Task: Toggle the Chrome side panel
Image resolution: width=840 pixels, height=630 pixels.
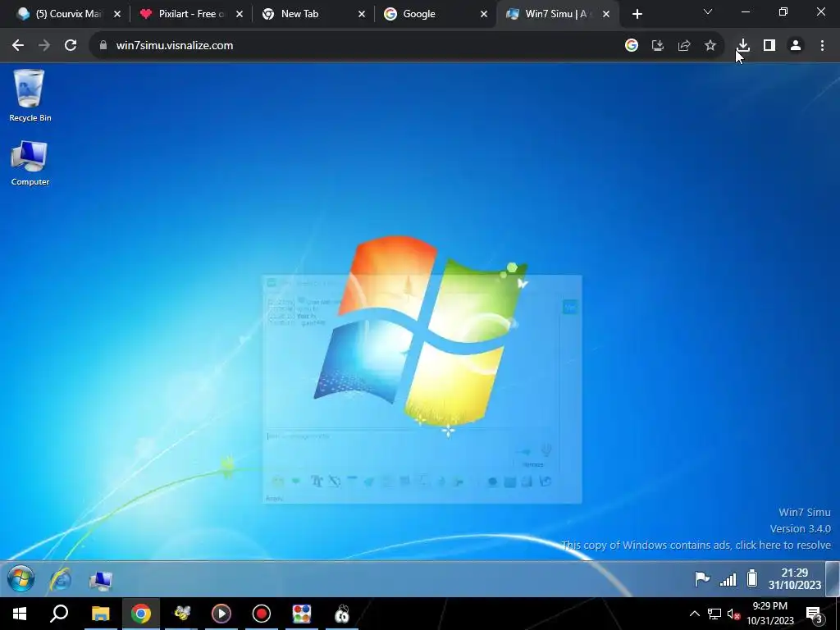Action: [x=769, y=46]
